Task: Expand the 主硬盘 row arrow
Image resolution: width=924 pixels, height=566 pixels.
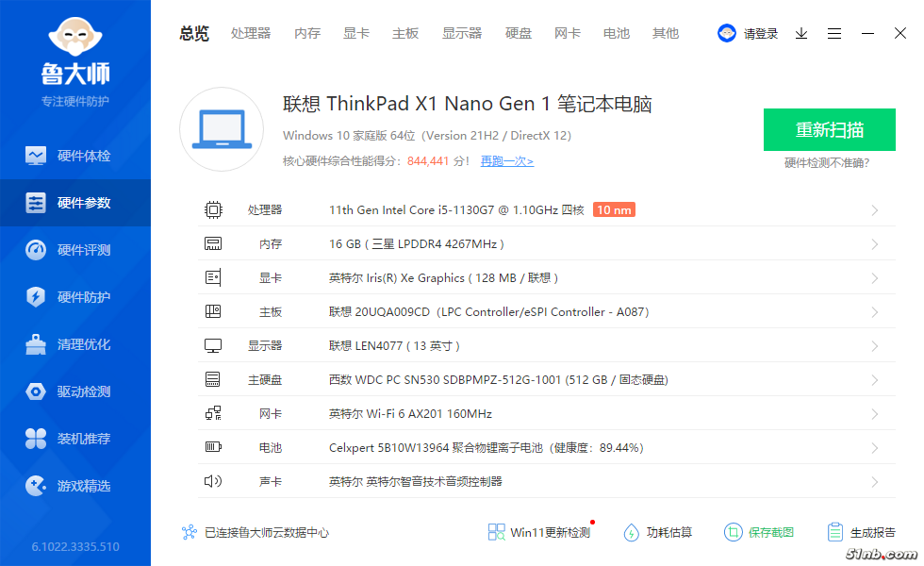Action: tap(875, 380)
